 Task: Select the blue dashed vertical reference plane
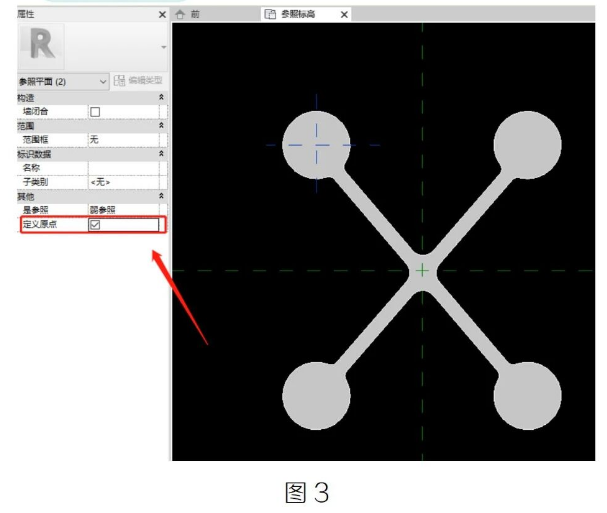pos(316,143)
